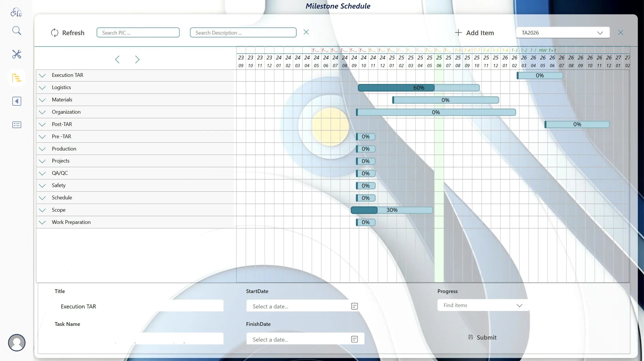Focus the Search PIC input field
This screenshot has width=644, height=361.
click(x=138, y=33)
